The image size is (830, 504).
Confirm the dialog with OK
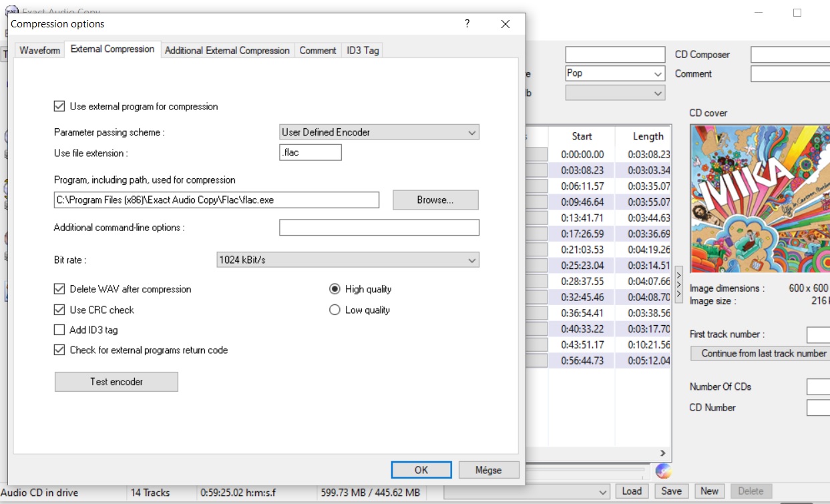pos(421,470)
